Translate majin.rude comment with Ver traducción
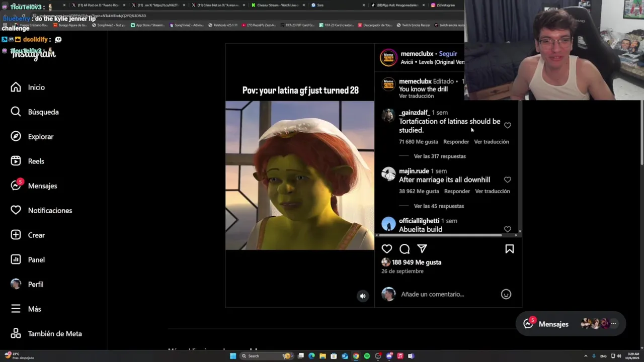This screenshot has height=362, width=644. tap(493, 191)
